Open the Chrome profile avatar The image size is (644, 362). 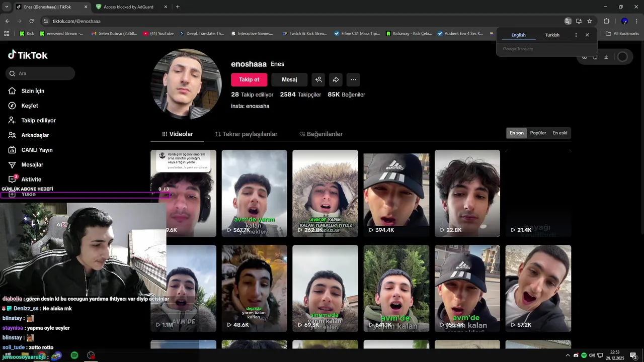point(624,21)
